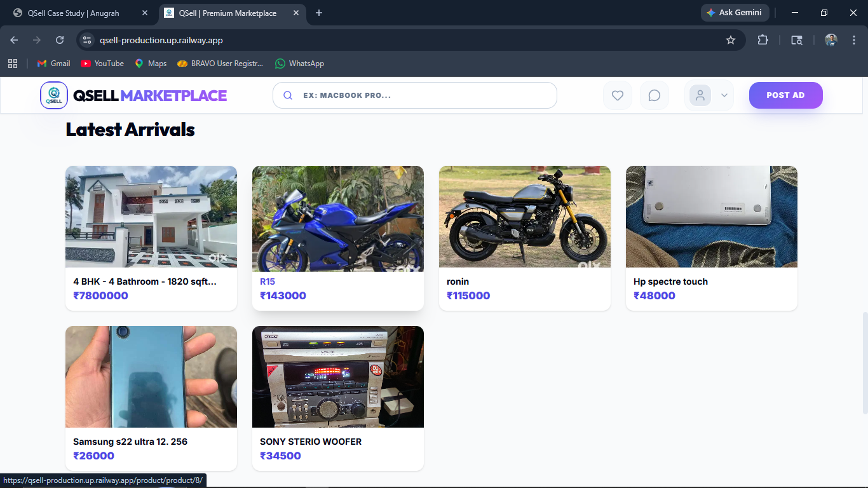The width and height of the screenshot is (868, 488).
Task: Click the search magnifier icon
Action: [288, 95]
